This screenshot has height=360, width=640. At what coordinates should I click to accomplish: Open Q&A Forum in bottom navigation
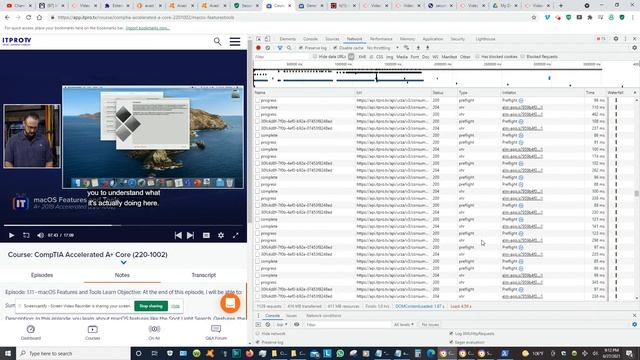click(216, 332)
